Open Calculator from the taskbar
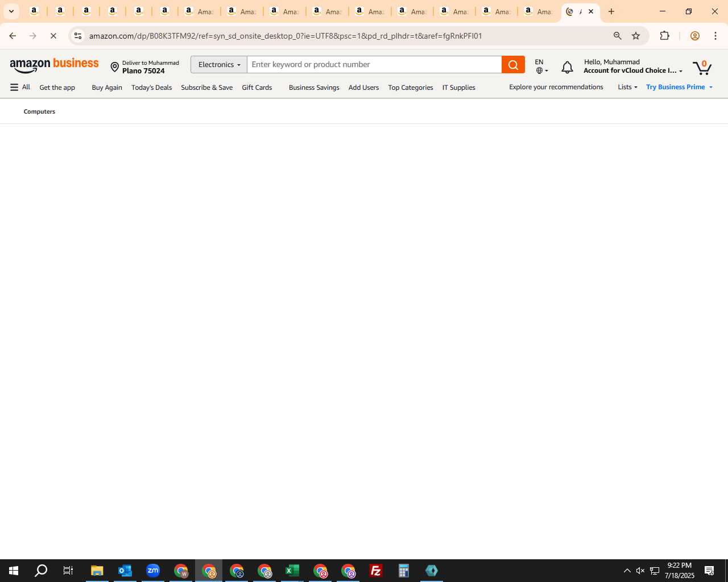Viewport: 728px width, 582px height. 404,571
